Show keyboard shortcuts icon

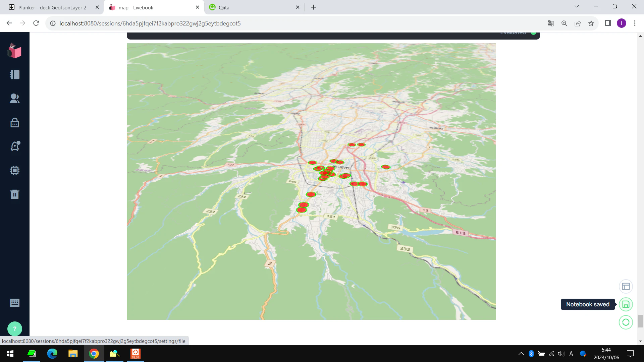15,303
